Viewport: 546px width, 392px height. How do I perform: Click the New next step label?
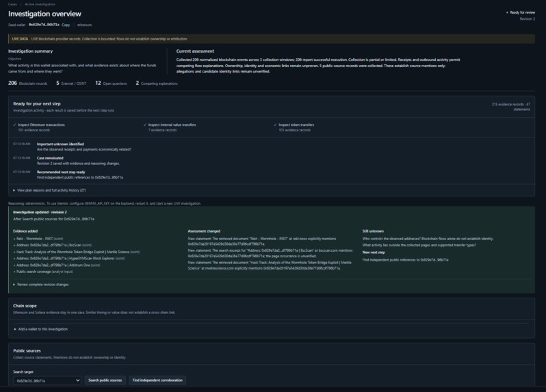point(374,252)
